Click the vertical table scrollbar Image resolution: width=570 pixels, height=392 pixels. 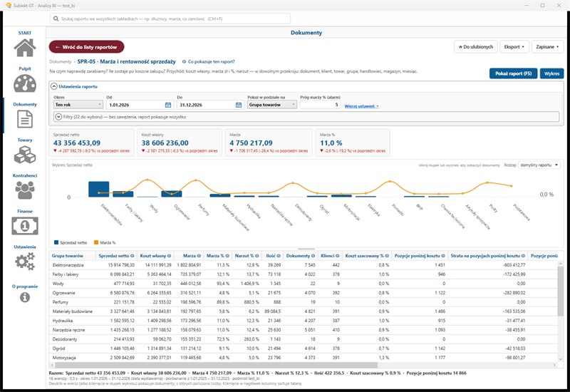(560, 291)
